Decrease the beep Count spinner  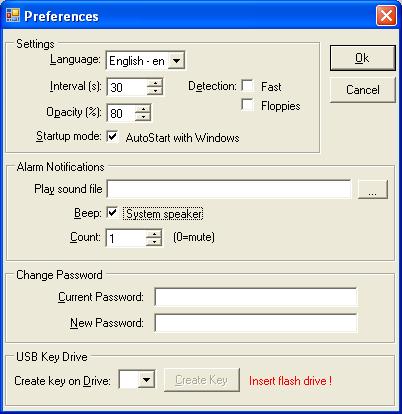pyautogui.click(x=154, y=241)
